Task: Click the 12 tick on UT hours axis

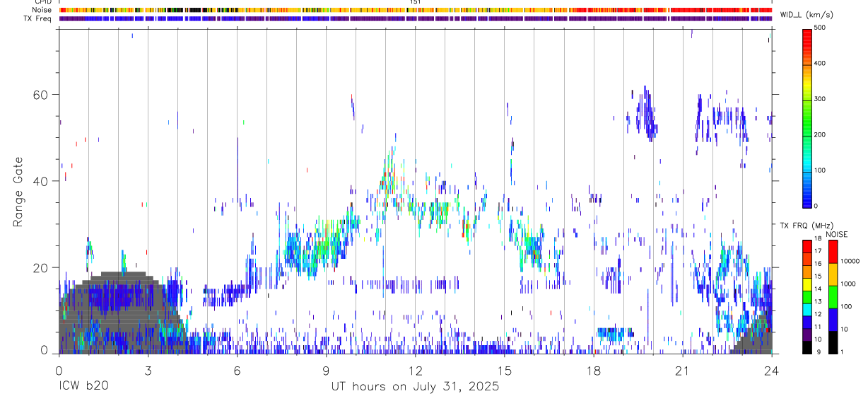Action: tap(415, 370)
